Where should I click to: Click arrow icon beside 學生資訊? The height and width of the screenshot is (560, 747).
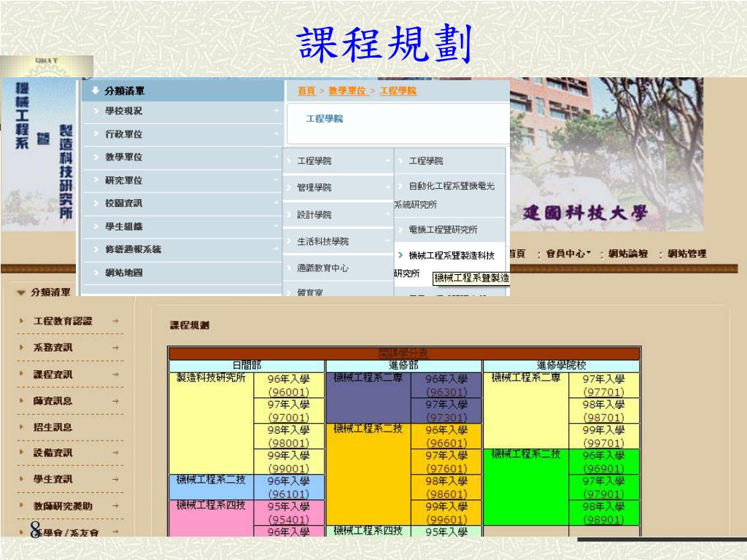coord(115,479)
